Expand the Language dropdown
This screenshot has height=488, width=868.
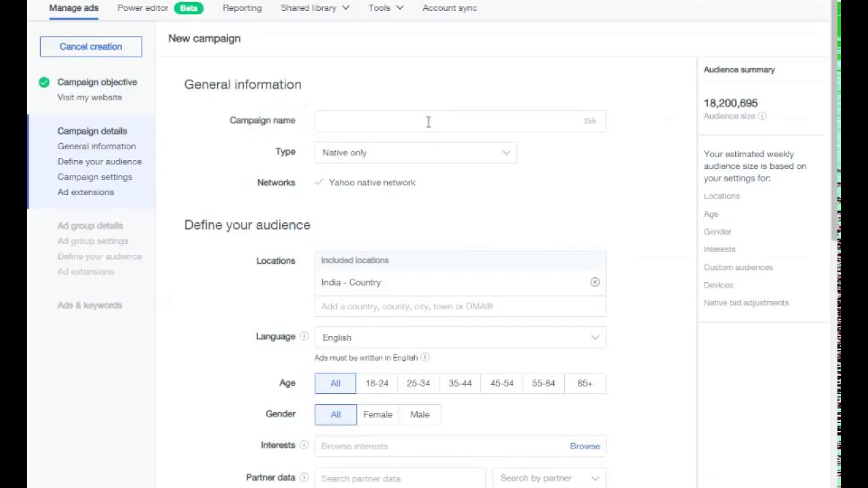pos(460,338)
